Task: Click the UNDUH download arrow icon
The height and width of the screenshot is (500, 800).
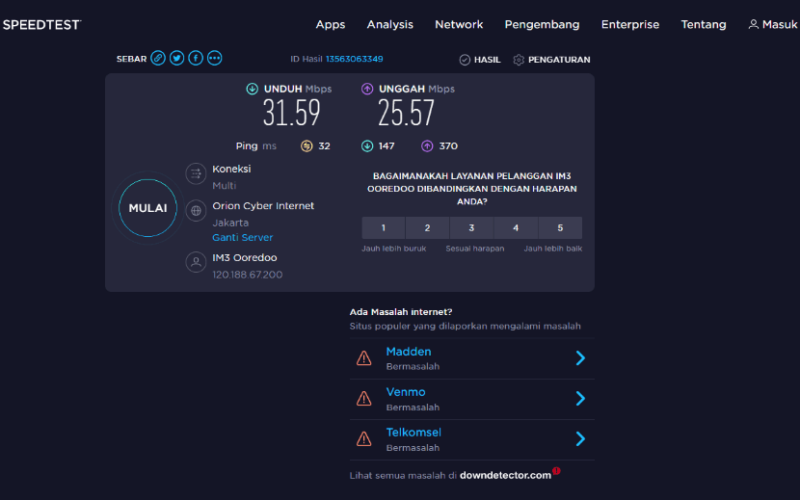Action: pos(252,89)
